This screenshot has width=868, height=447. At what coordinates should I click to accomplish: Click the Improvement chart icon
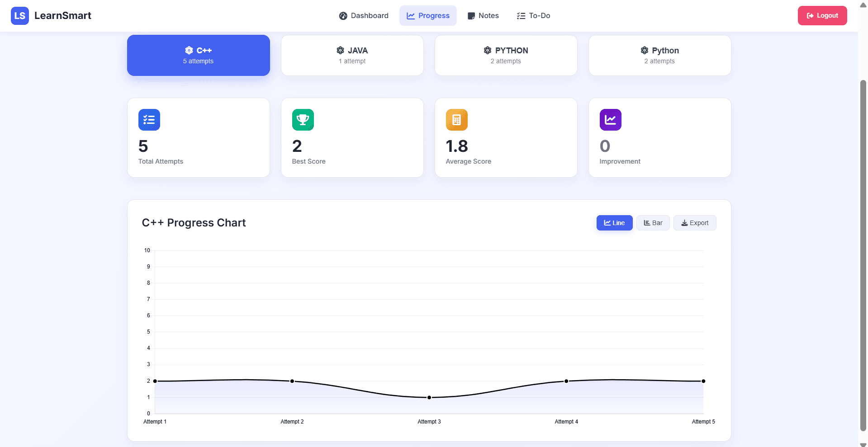pyautogui.click(x=611, y=120)
